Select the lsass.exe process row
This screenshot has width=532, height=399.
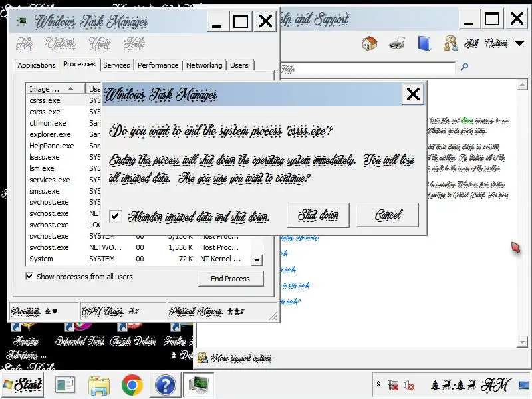[63, 157]
